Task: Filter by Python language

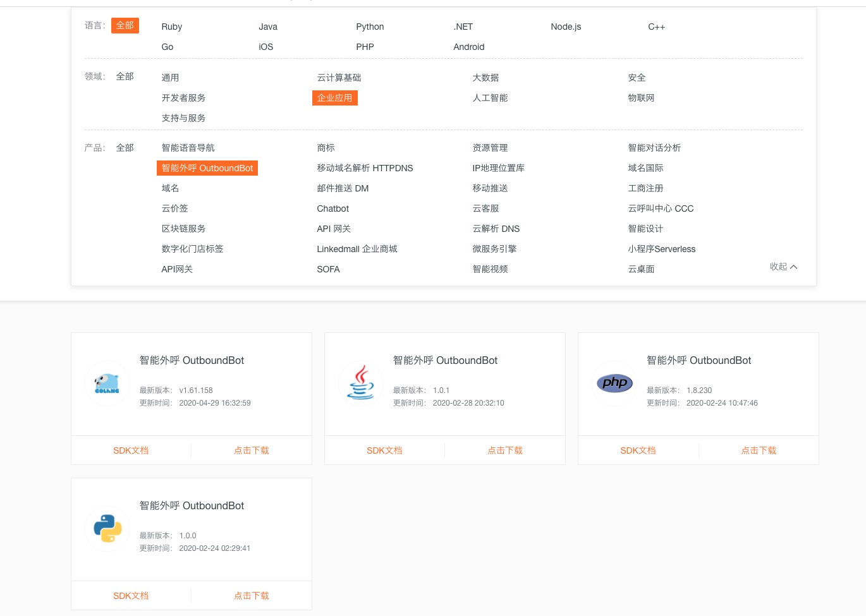Action: 370,27
